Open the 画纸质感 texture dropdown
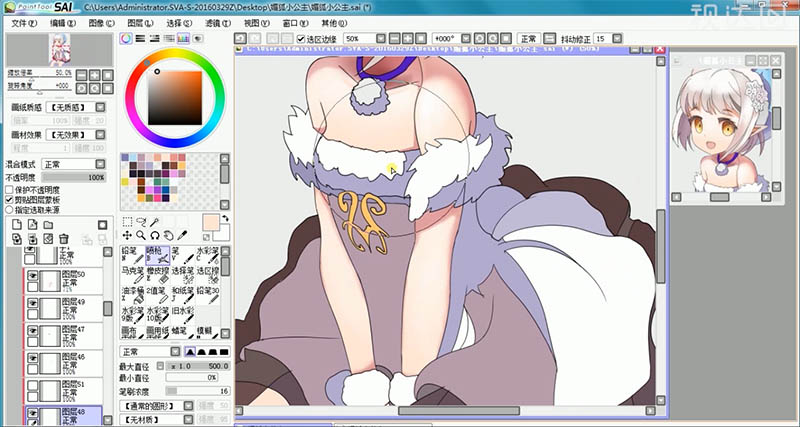The width and height of the screenshot is (800, 427). click(101, 108)
